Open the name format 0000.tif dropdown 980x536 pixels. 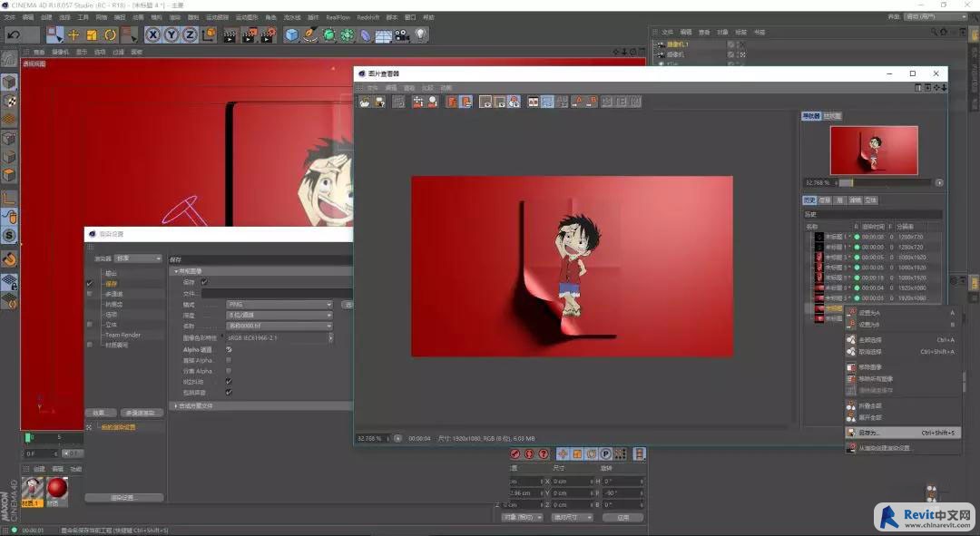tap(279, 326)
